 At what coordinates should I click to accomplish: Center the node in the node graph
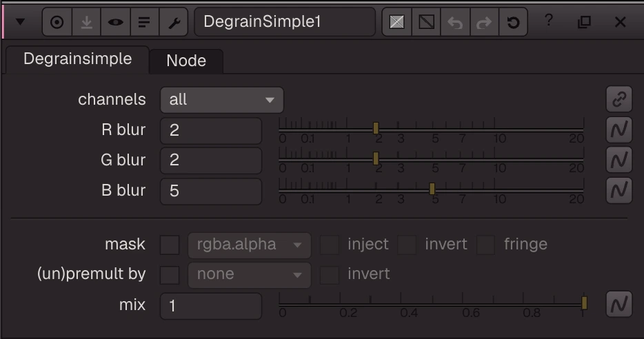pos(57,22)
